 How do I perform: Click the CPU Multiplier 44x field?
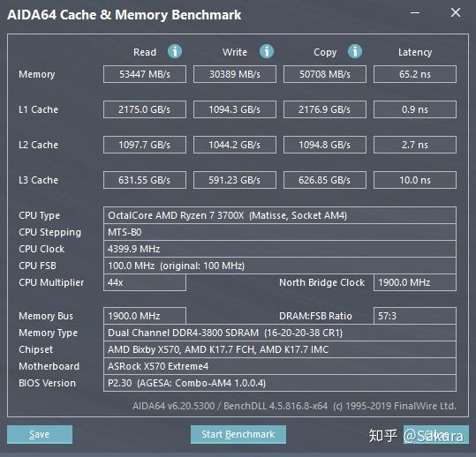145,282
